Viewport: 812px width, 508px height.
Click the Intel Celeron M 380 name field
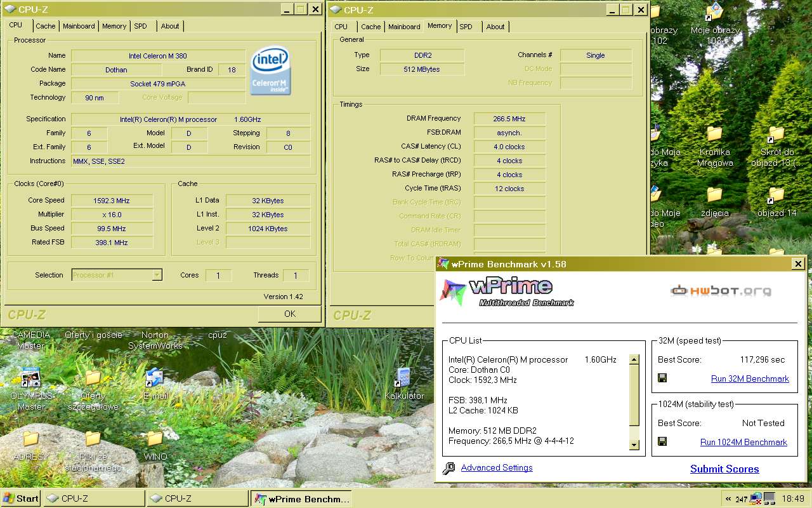158,56
